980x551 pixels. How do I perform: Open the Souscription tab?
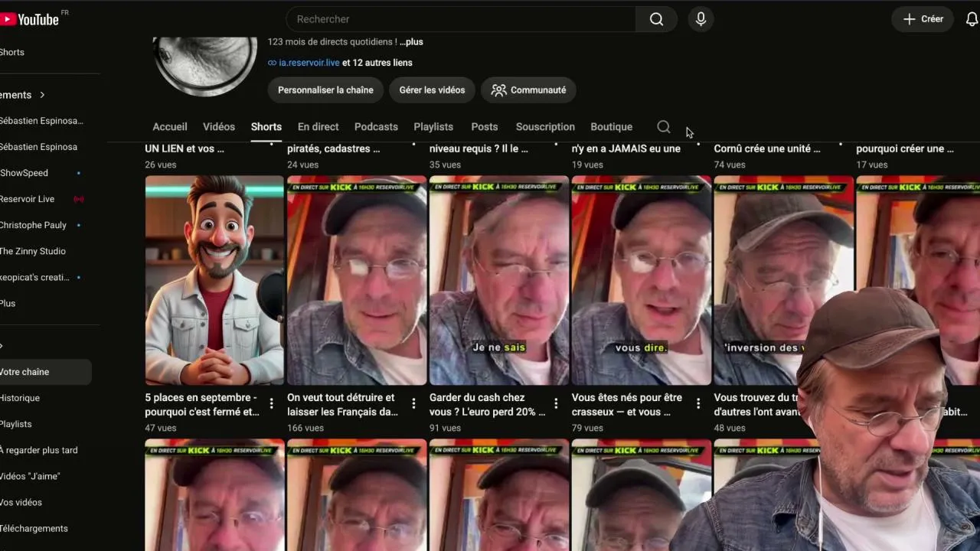[x=545, y=127]
